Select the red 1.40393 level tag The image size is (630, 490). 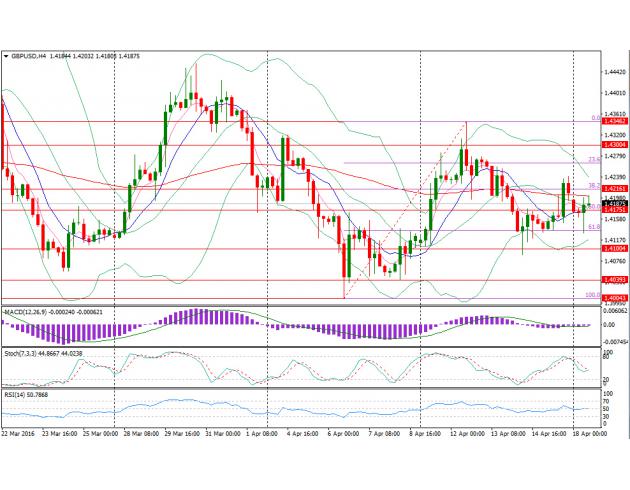coord(612,280)
